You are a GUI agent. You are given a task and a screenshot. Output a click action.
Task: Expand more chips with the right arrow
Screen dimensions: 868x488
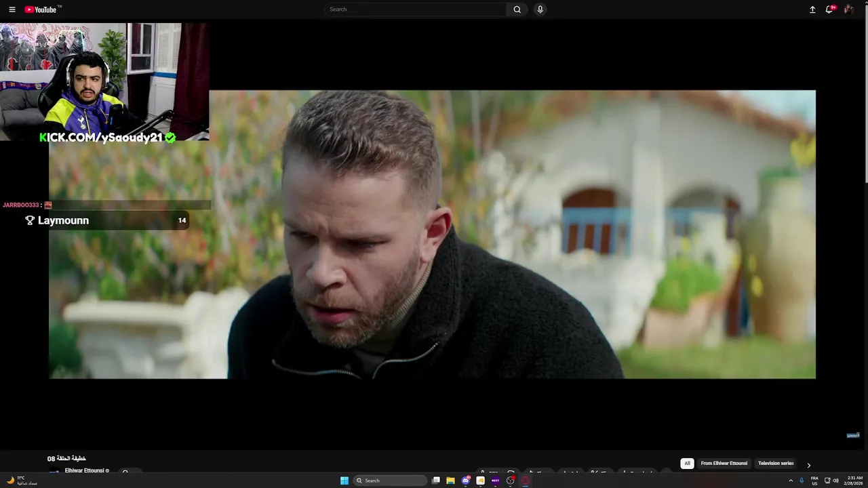coord(808,465)
